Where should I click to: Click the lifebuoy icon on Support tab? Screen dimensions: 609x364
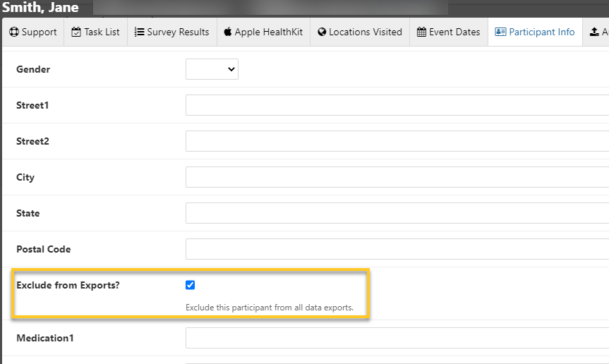[x=14, y=32]
